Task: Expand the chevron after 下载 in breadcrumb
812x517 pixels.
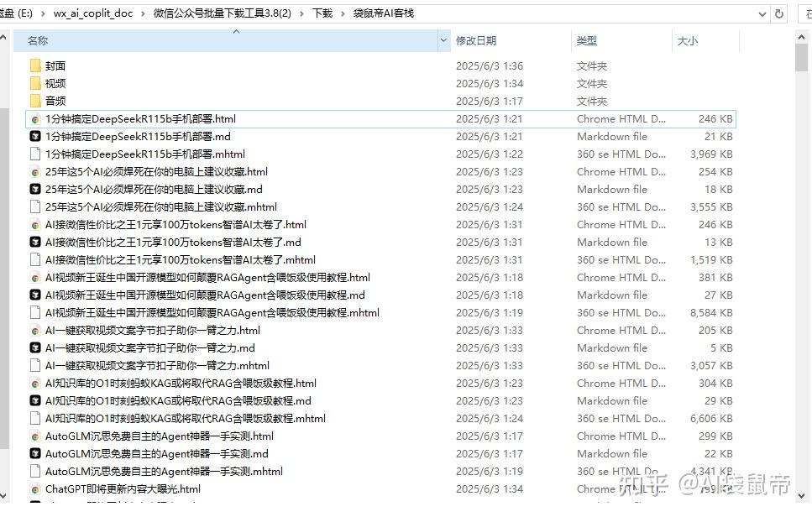Action: [x=343, y=13]
